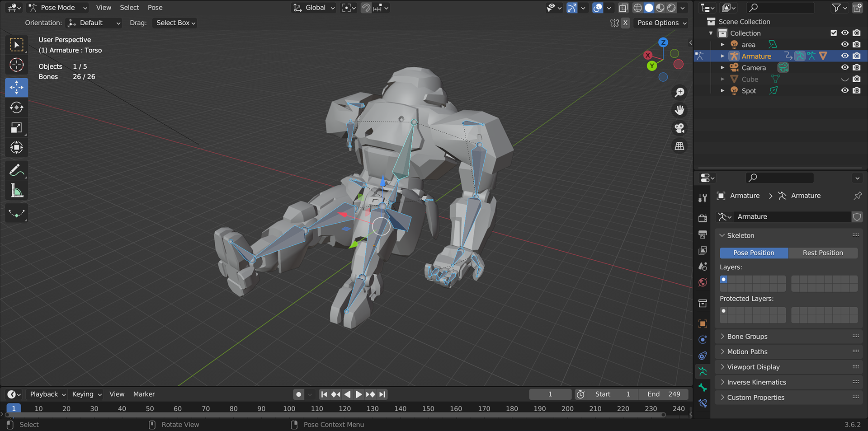
Task: Click the End frame field
Action: coord(664,394)
